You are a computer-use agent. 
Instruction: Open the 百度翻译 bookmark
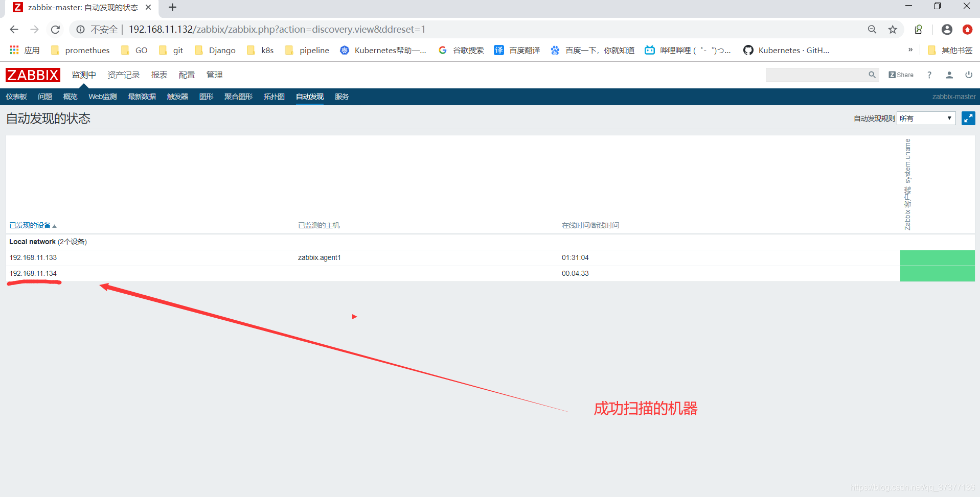[517, 50]
